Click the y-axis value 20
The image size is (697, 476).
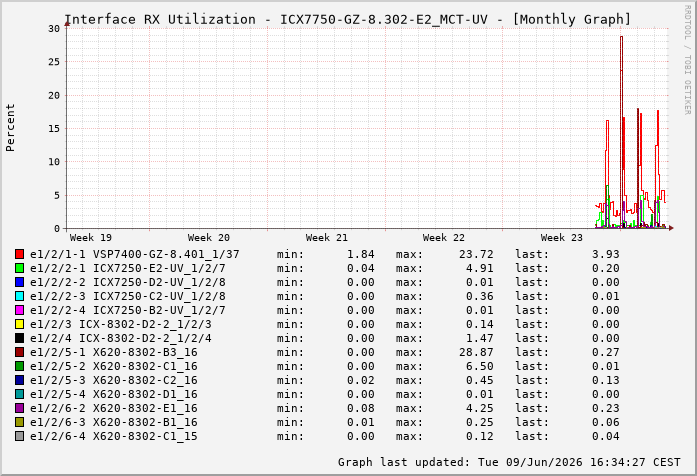(54, 95)
